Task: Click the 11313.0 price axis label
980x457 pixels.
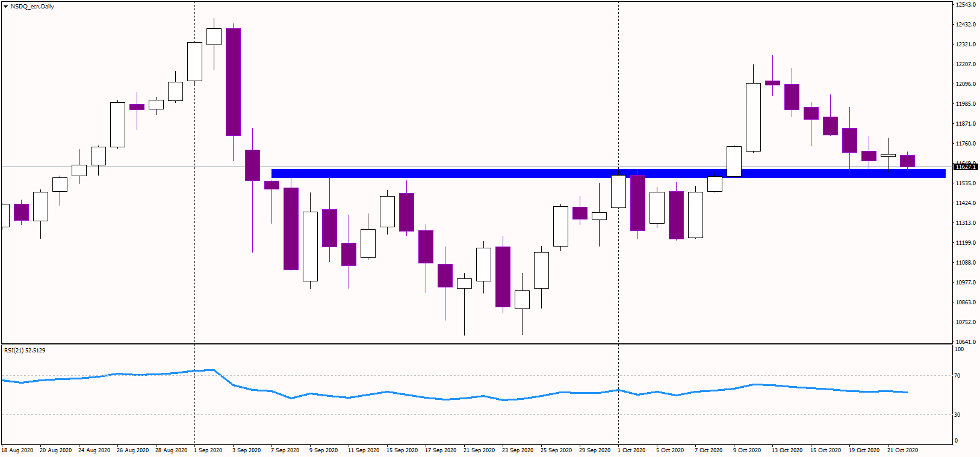Action: 966,223
